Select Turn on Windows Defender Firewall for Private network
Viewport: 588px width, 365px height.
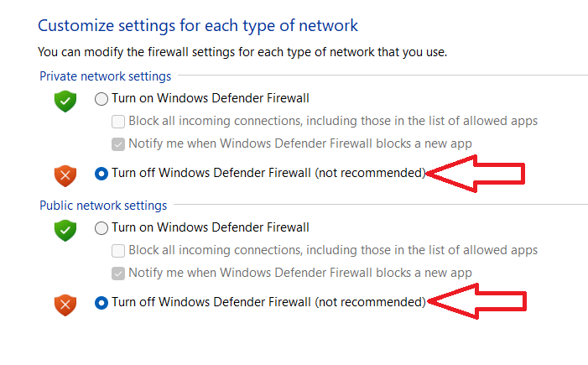tap(101, 100)
